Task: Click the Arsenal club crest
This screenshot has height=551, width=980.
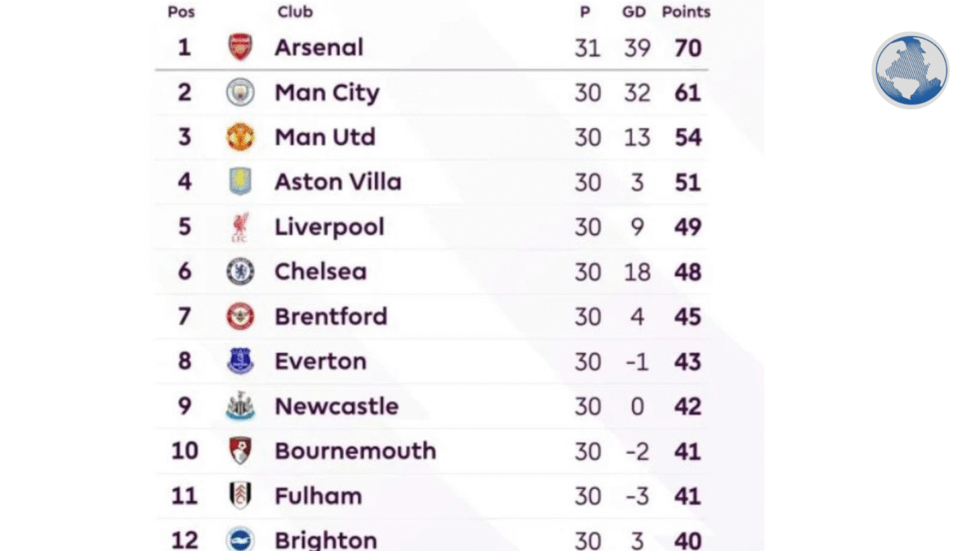Action: (x=240, y=47)
